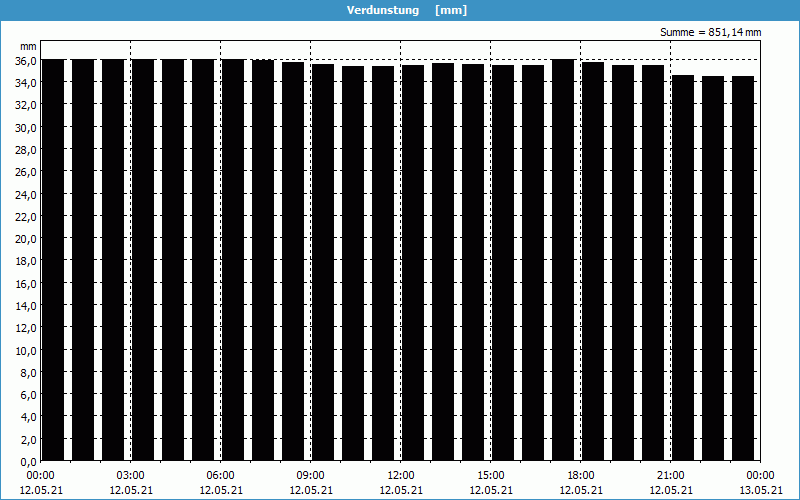Click the "09:00" time label on the x-axis
Viewport: 800px width, 500px height.
point(311,476)
